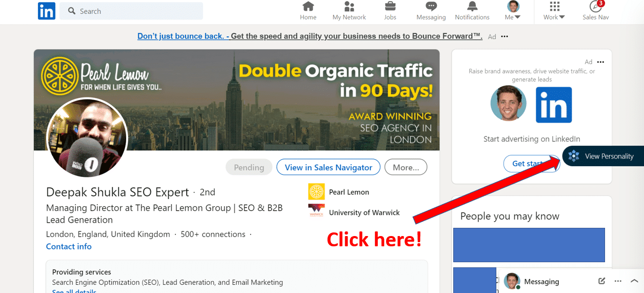Screen dimensions: 644x293
Task: Open the Contact info link
Action: (69, 246)
